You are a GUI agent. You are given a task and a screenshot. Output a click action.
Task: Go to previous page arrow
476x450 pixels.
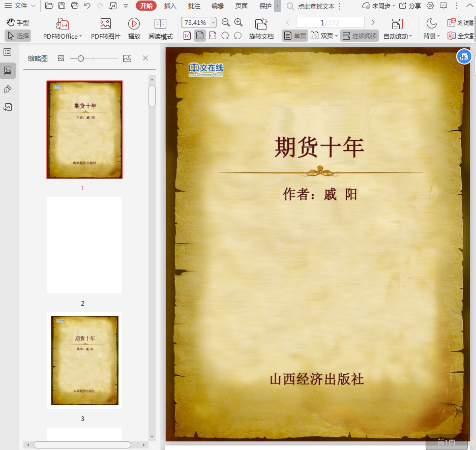click(287, 22)
